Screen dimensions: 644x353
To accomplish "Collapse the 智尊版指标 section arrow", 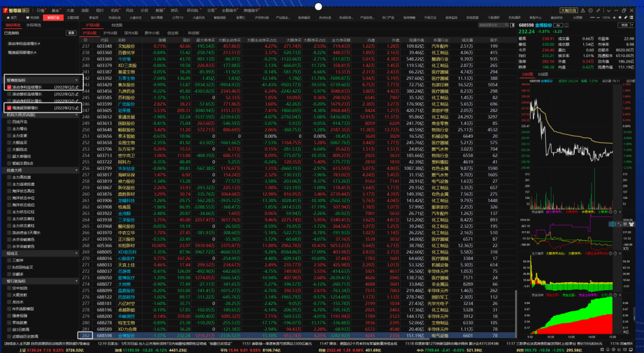I will (77, 80).
